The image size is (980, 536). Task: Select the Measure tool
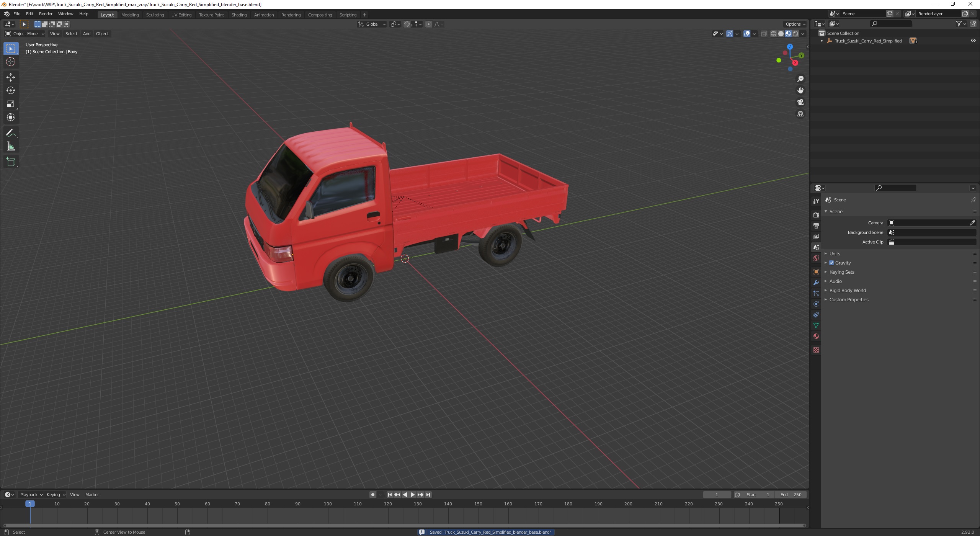(11, 147)
